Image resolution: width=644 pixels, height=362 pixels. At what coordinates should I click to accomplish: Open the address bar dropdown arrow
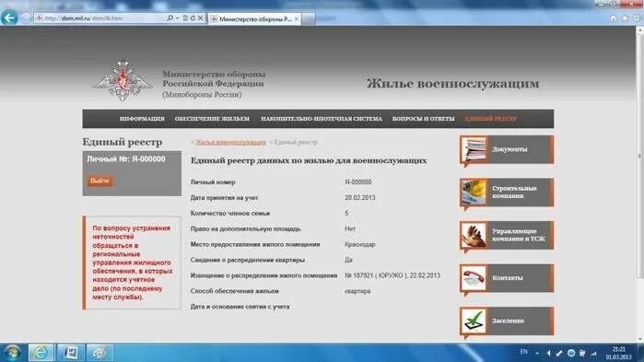coord(178,18)
